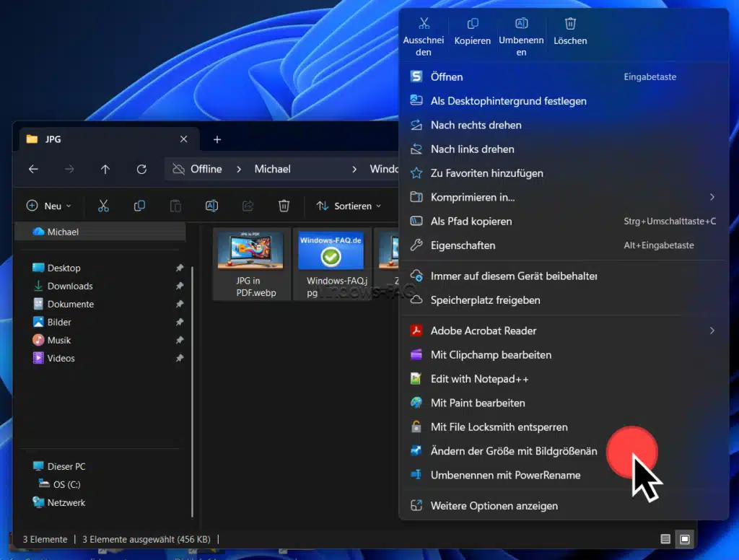739x560 pixels.
Task: Open Dokumente in the sidebar
Action: (x=70, y=304)
